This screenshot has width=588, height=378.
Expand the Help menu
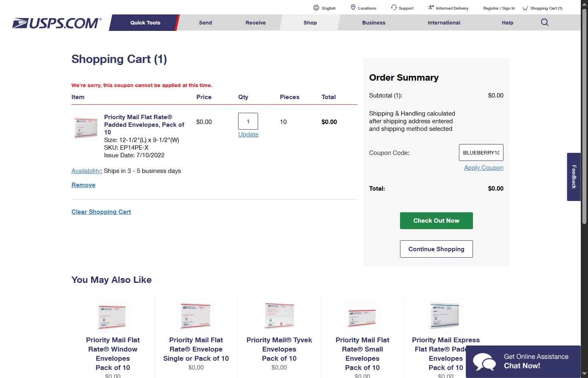pyautogui.click(x=507, y=23)
